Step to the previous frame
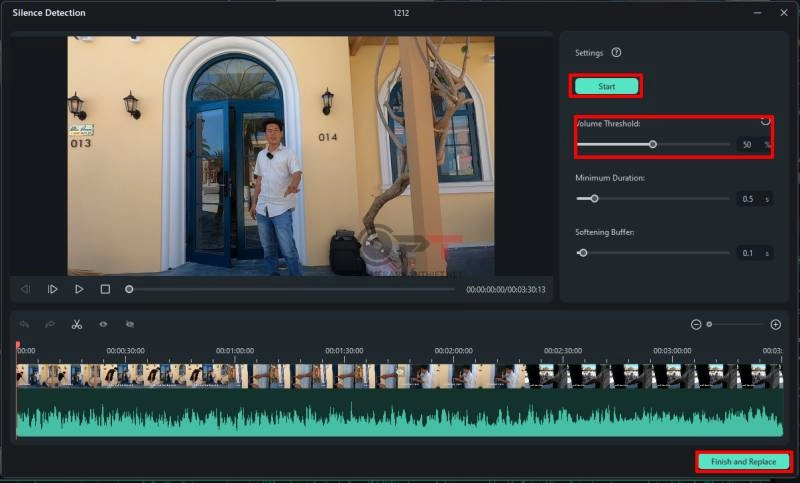The image size is (800, 483). coord(25,289)
